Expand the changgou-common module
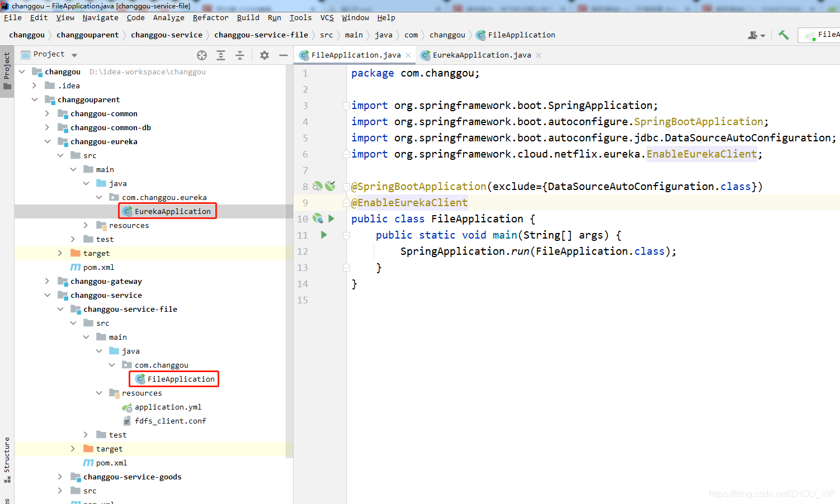Screen dimensions: 840x504 point(48,113)
